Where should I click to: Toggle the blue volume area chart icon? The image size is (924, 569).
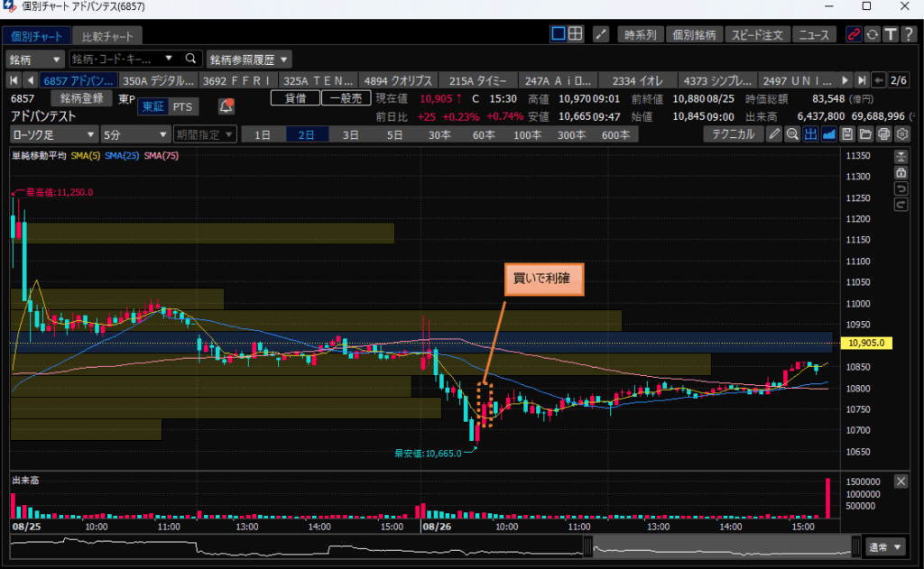point(828,134)
